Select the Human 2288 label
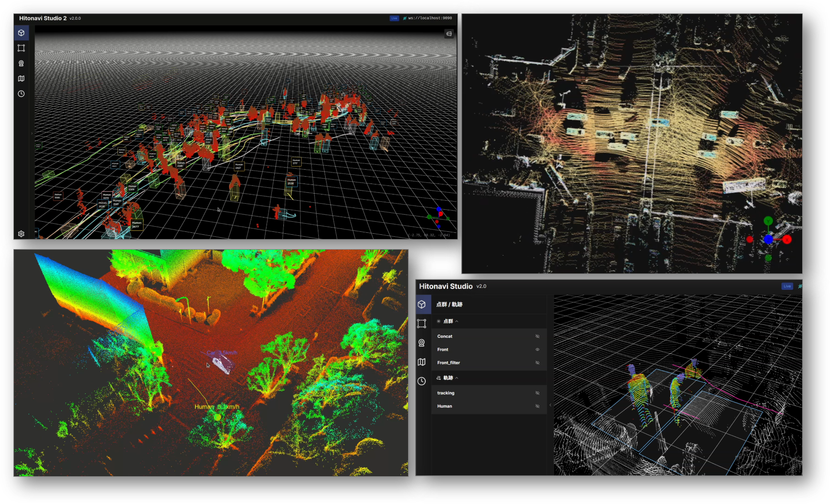This screenshot has width=830, height=504. (x=180, y=164)
